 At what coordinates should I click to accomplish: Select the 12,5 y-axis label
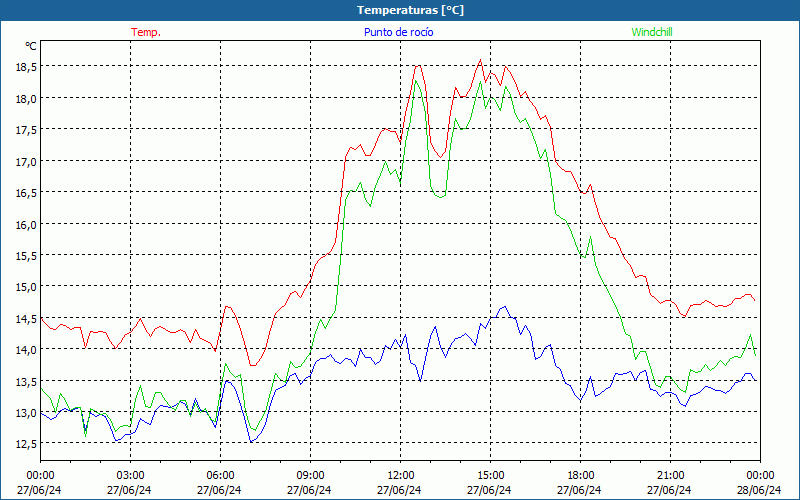click(26, 444)
